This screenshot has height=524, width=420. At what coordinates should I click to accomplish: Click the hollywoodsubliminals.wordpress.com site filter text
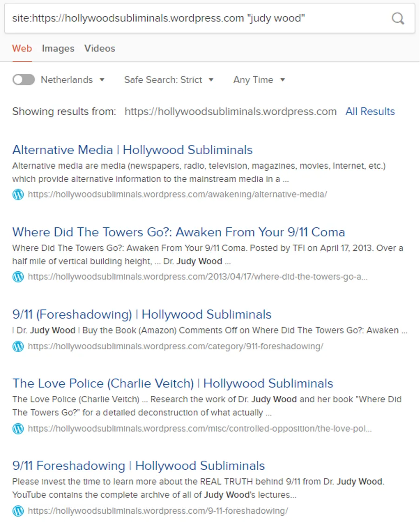230,111
